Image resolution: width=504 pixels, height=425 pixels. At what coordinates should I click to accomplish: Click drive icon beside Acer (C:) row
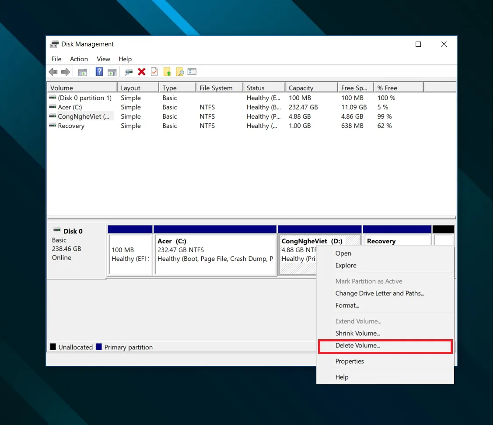pyautogui.click(x=52, y=107)
